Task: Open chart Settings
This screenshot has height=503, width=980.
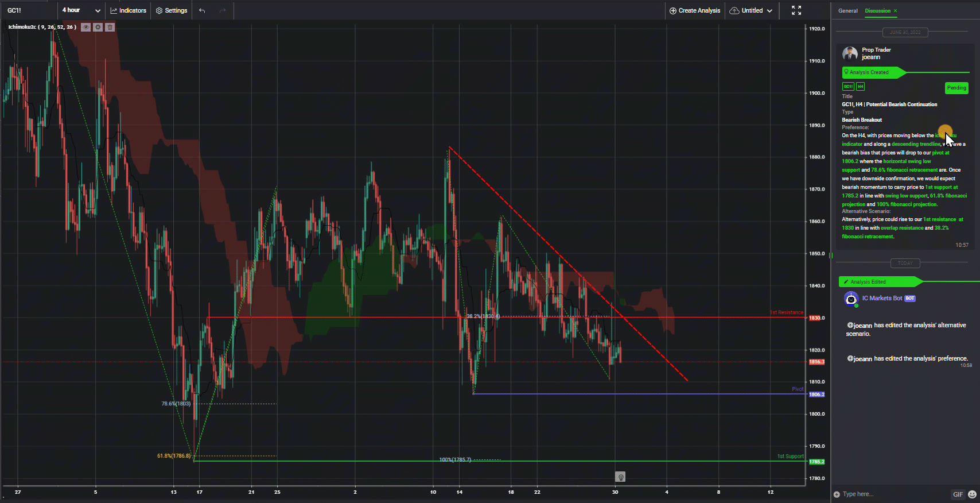Action: coord(172,10)
